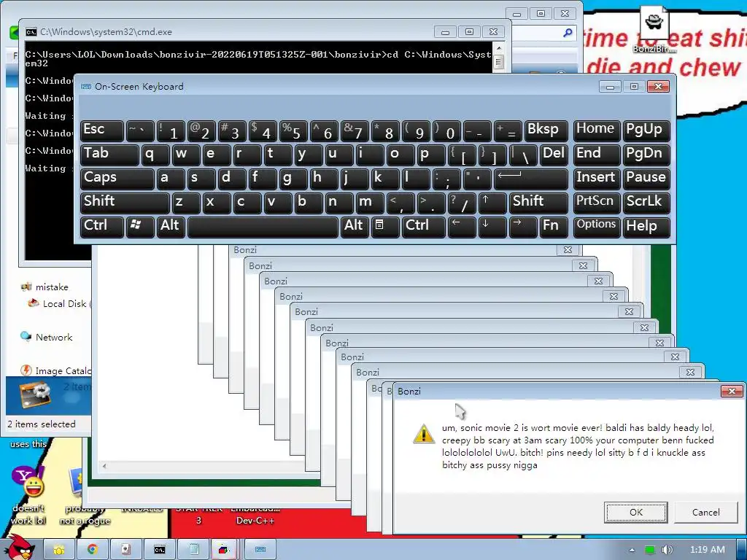Tap the down arrow key on keyboard

(492, 226)
